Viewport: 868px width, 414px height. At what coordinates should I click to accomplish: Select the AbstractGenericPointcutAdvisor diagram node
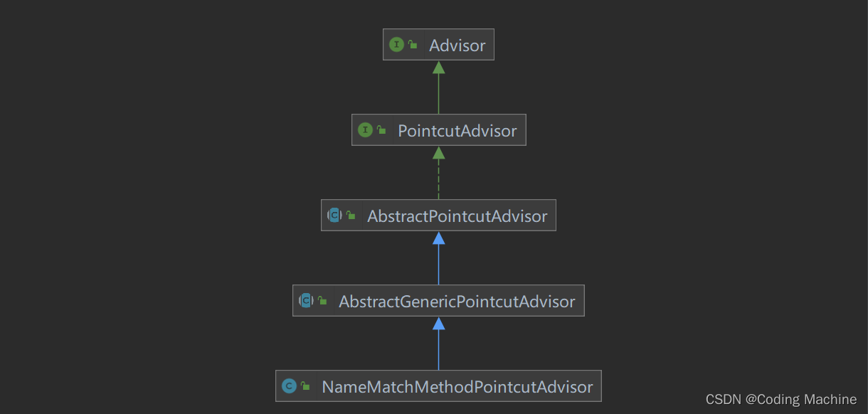point(438,301)
